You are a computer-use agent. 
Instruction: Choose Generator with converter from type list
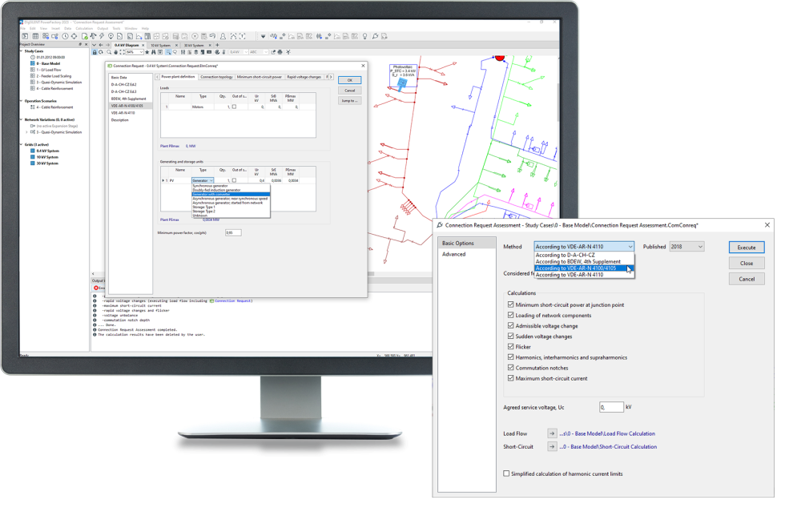click(x=231, y=194)
